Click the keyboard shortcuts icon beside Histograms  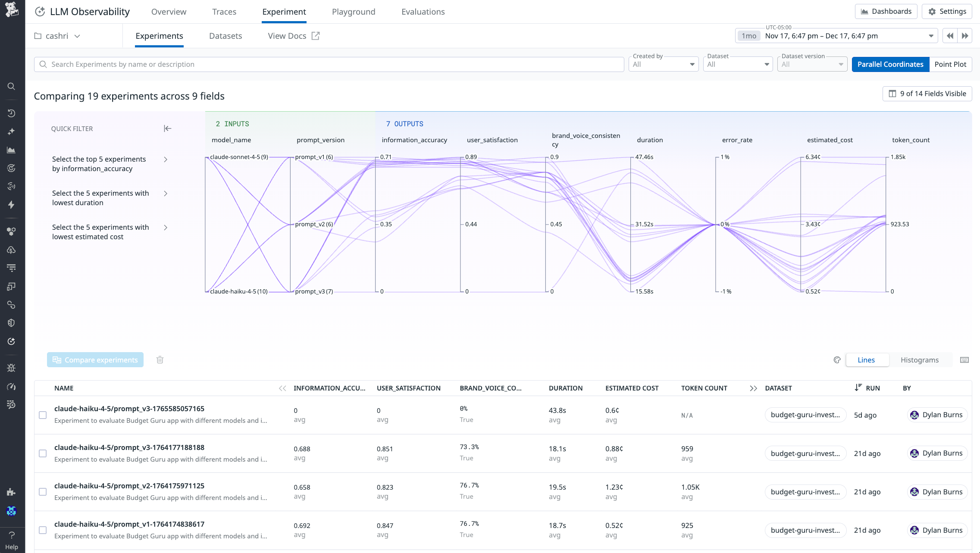[x=965, y=360]
